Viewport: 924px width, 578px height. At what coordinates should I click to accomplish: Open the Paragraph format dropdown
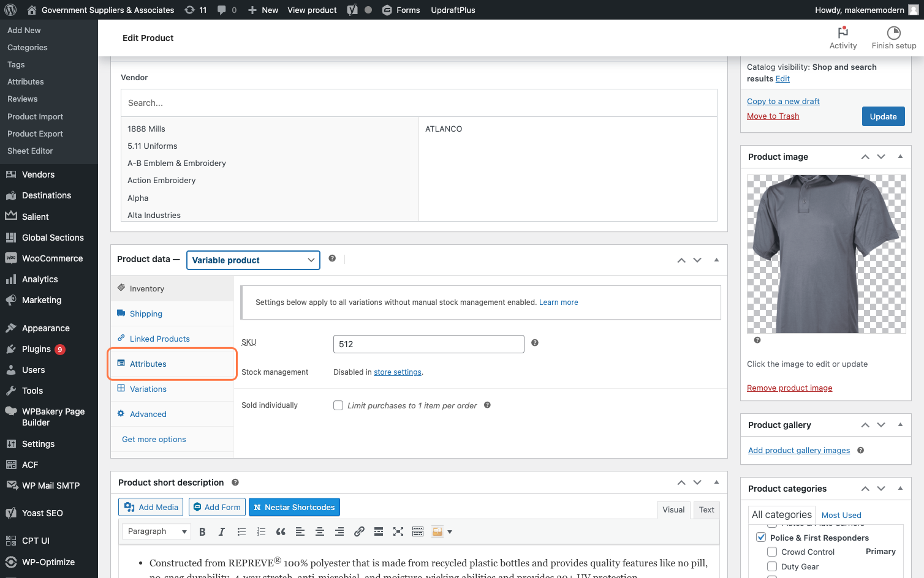(156, 531)
